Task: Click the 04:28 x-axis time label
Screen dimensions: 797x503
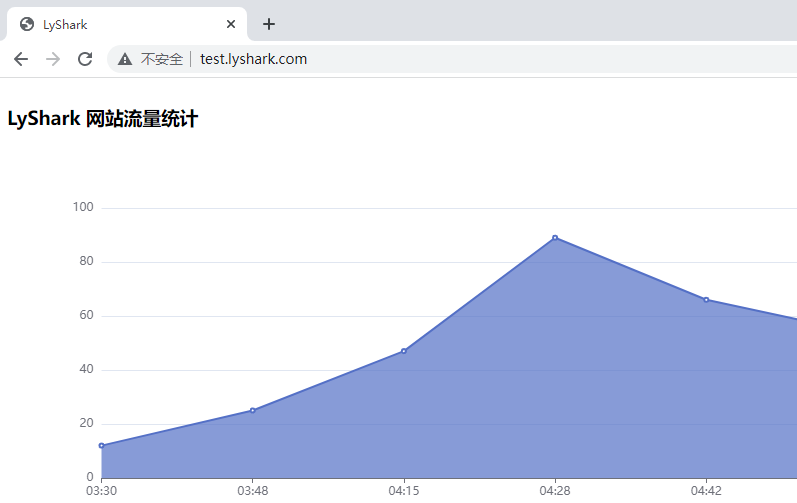Action: pyautogui.click(x=555, y=491)
